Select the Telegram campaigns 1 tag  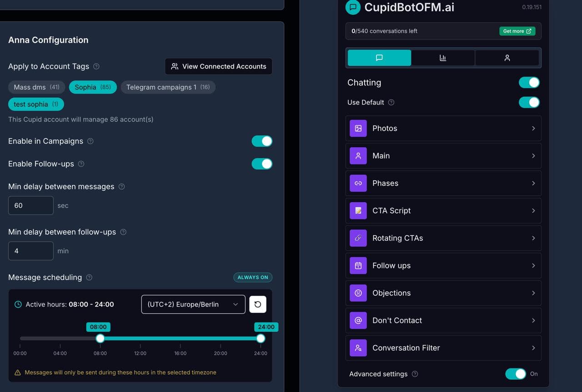168,87
